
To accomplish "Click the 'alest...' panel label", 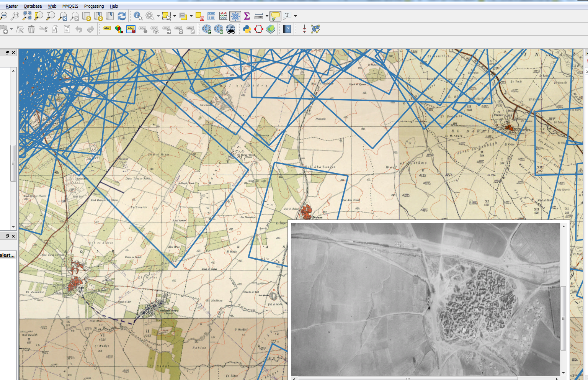I will click(8, 255).
